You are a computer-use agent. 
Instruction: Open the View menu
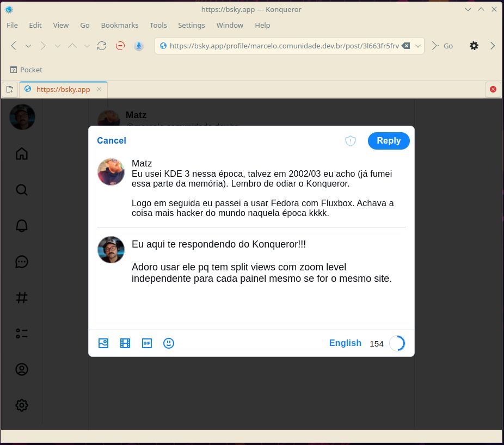[61, 25]
